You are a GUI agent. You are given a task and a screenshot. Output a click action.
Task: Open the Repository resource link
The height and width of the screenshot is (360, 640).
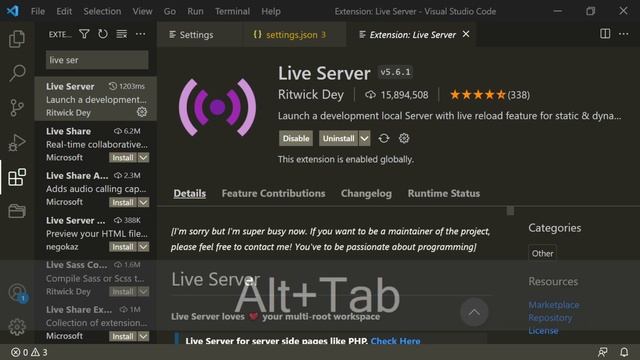pos(550,318)
